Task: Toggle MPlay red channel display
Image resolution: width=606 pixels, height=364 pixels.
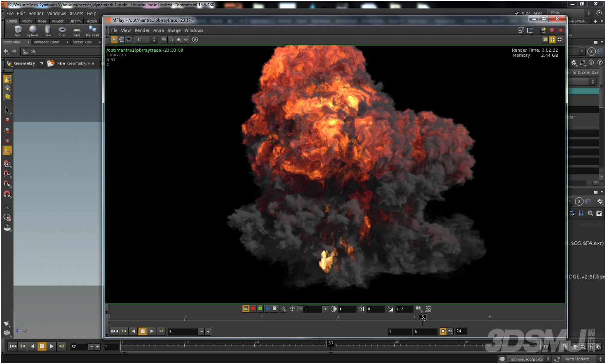Action: pyautogui.click(x=253, y=308)
